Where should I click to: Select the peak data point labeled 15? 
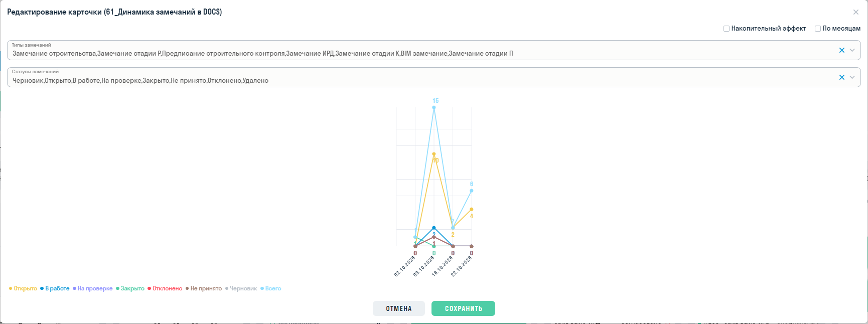click(434, 107)
